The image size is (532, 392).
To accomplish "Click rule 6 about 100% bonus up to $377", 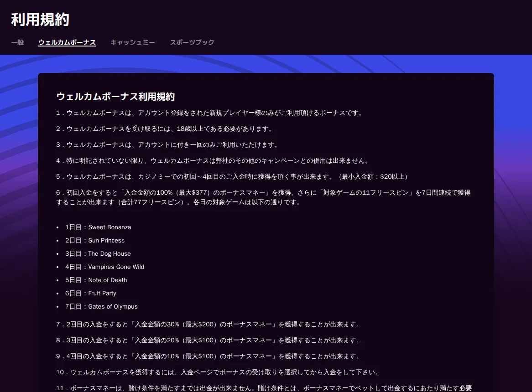I will click(x=263, y=197).
